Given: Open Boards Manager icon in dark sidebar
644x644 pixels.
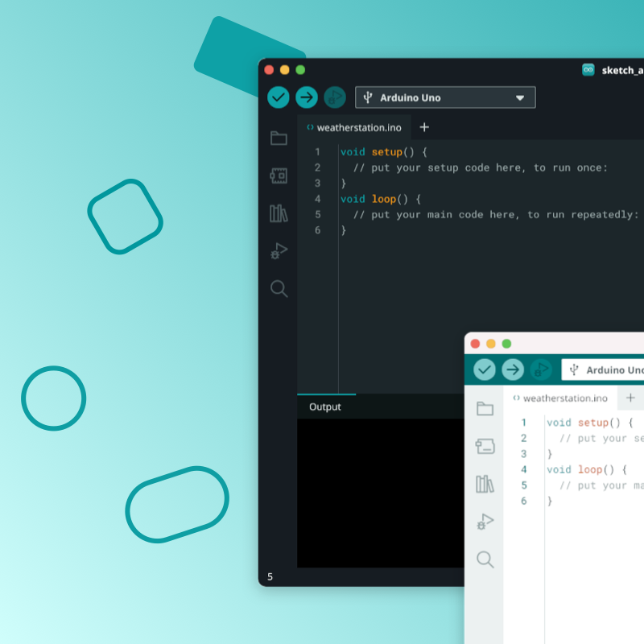Looking at the screenshot, I should click(x=279, y=175).
